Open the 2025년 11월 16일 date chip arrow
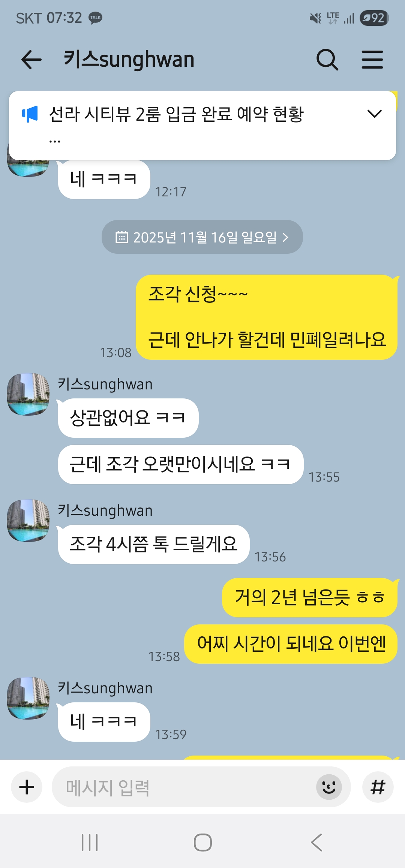Viewport: 405px width, 868px height. pos(285,237)
